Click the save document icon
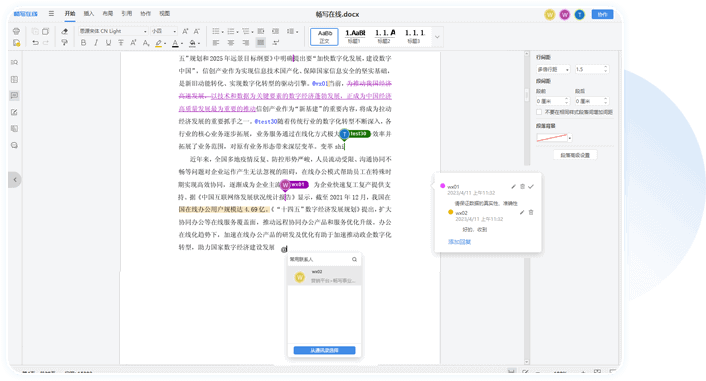This screenshot has height=381, width=706. pyautogui.click(x=16, y=43)
